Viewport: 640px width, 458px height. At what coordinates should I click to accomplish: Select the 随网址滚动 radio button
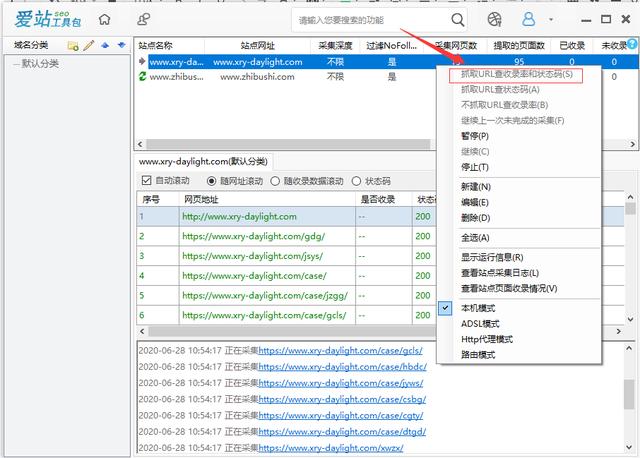(x=212, y=181)
